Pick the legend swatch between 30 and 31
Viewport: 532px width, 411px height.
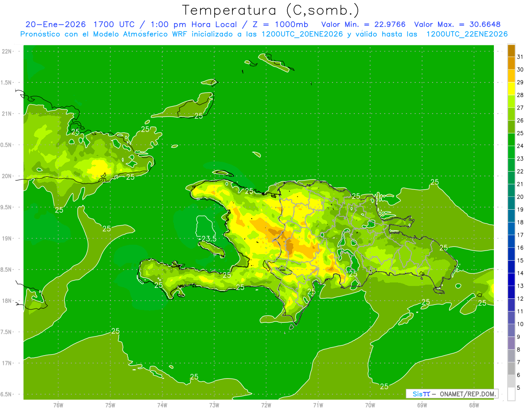click(511, 63)
